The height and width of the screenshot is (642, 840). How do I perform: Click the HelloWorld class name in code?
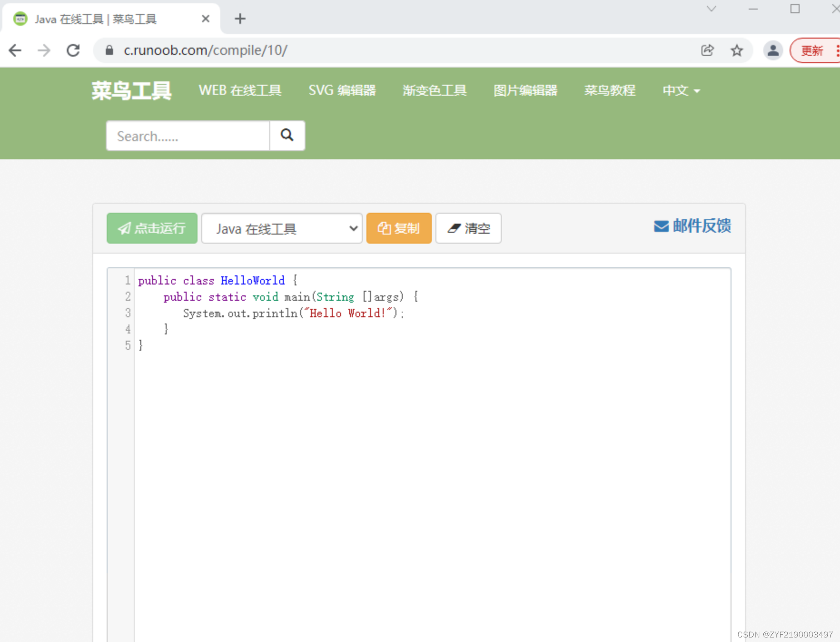pos(252,280)
